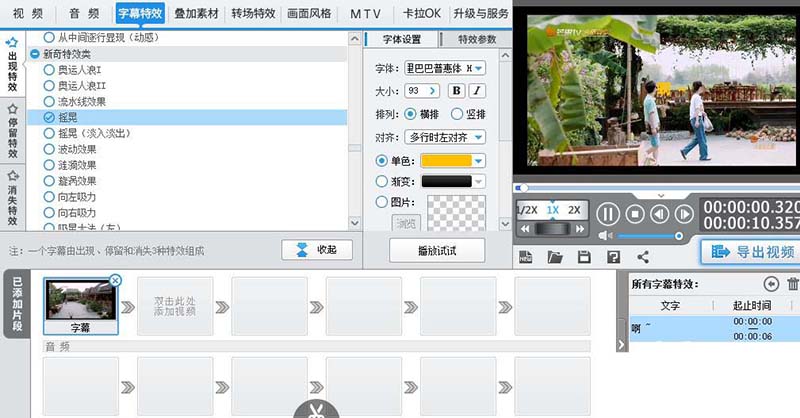Open a project with the folder icon
Viewport: 800px width, 418px height.
tap(556, 257)
